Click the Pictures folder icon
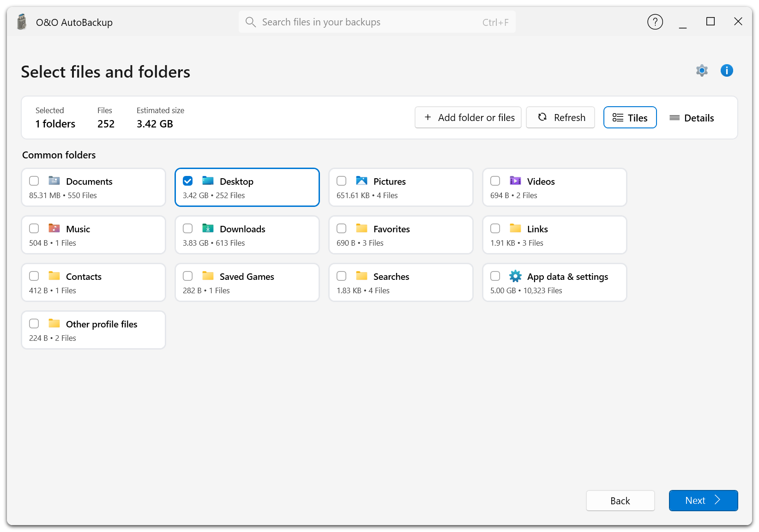Image resolution: width=759 pixels, height=532 pixels. click(x=361, y=181)
